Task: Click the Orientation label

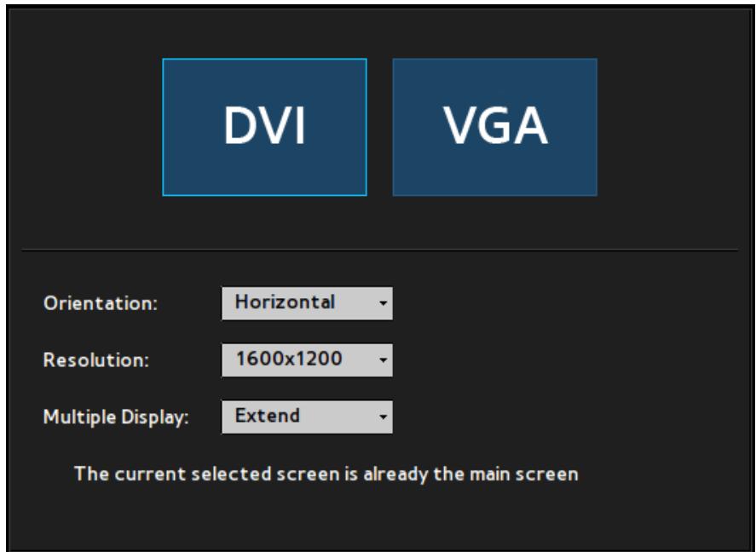Action: pyautogui.click(x=101, y=303)
